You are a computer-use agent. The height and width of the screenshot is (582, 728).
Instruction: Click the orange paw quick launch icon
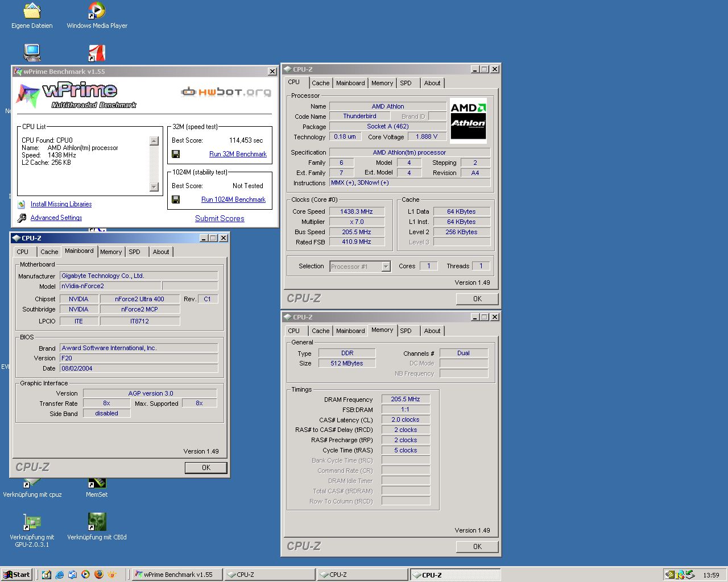point(111,575)
